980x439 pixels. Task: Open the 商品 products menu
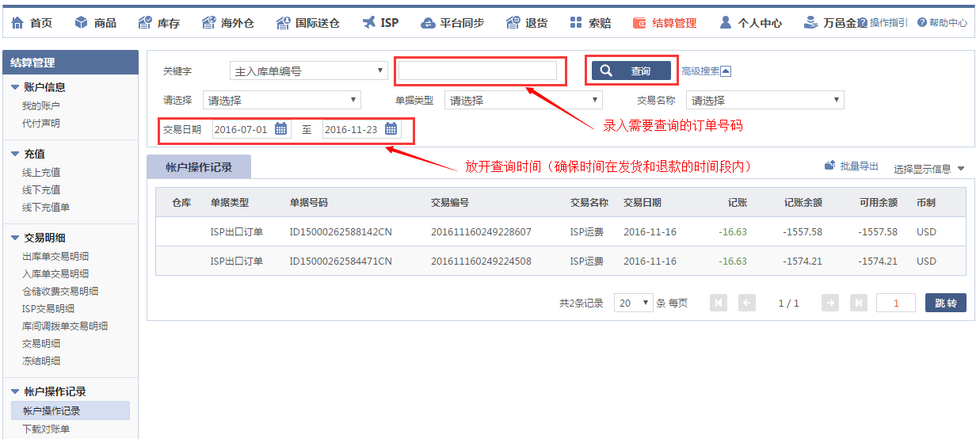(96, 23)
